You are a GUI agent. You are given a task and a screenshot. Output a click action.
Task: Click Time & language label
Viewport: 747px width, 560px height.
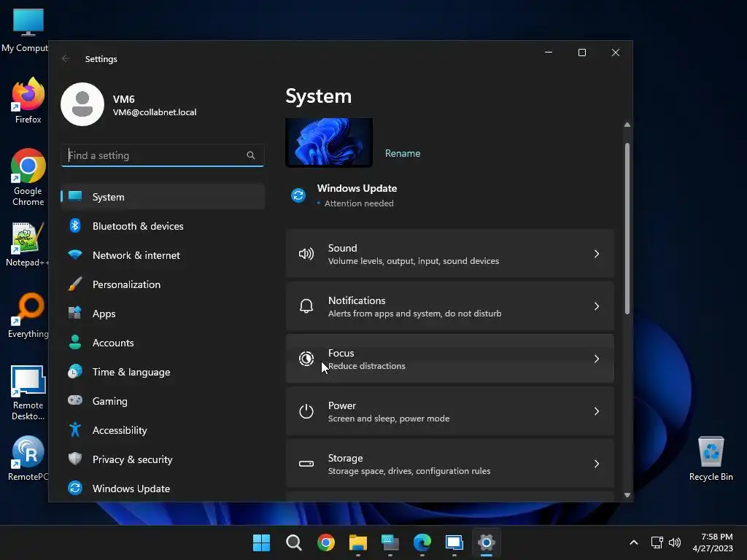tap(131, 372)
